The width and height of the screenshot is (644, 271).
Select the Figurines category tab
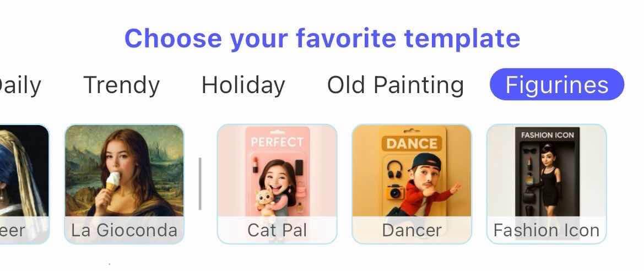(x=557, y=85)
